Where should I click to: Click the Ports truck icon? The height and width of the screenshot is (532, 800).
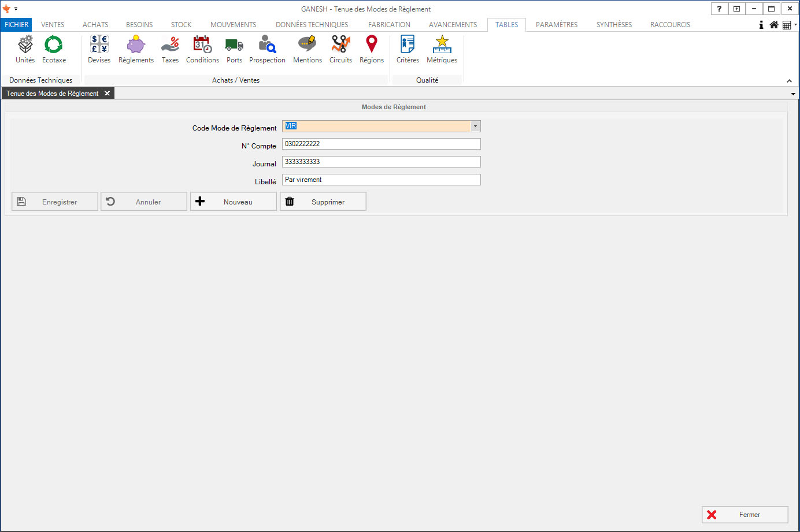pyautogui.click(x=234, y=45)
